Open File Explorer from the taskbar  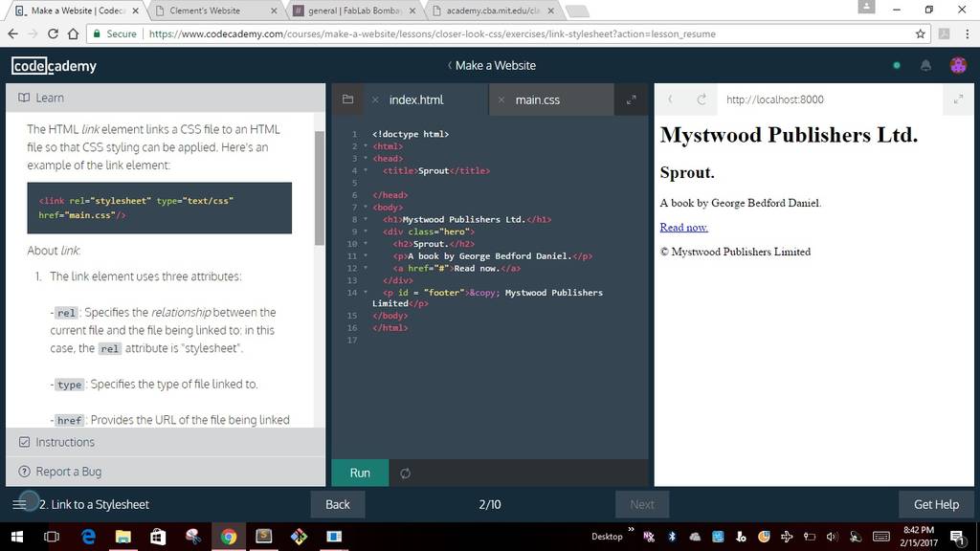(123, 536)
